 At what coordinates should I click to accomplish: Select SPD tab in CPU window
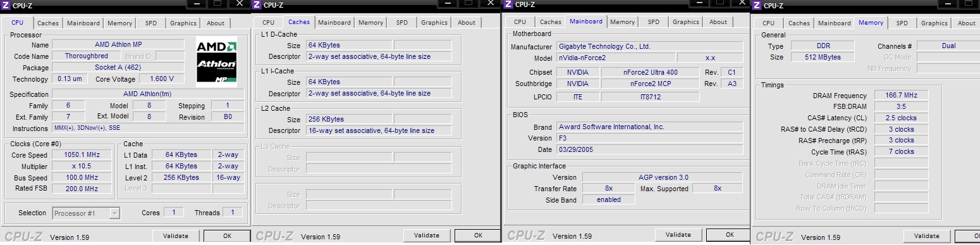(150, 23)
